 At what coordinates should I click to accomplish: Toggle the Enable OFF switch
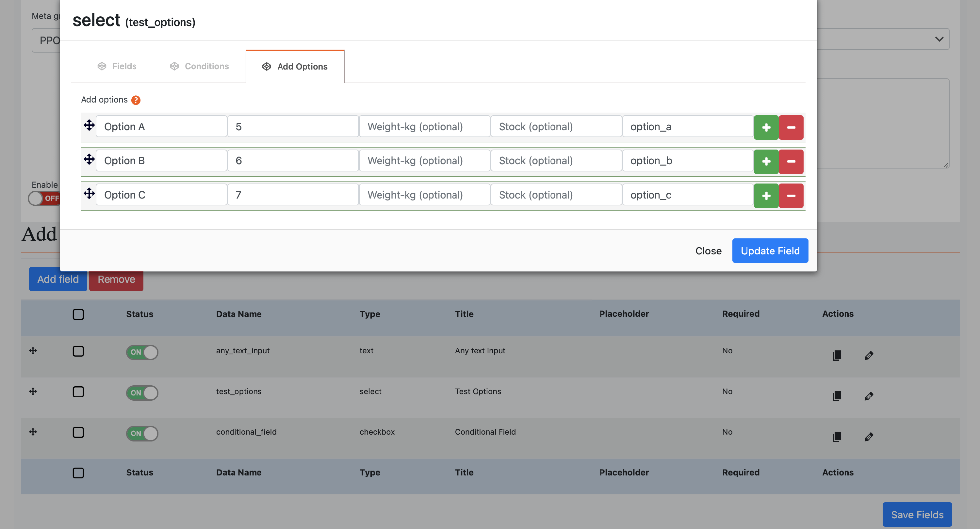[x=44, y=198]
